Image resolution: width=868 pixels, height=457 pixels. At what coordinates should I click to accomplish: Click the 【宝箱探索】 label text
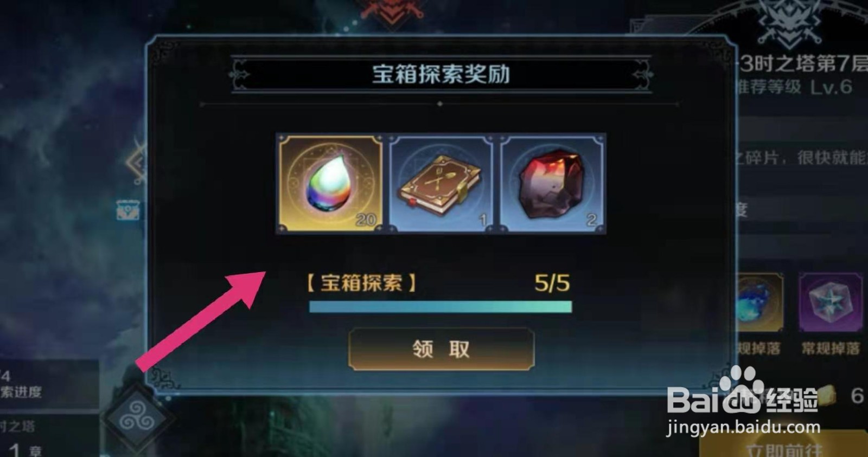(x=361, y=282)
